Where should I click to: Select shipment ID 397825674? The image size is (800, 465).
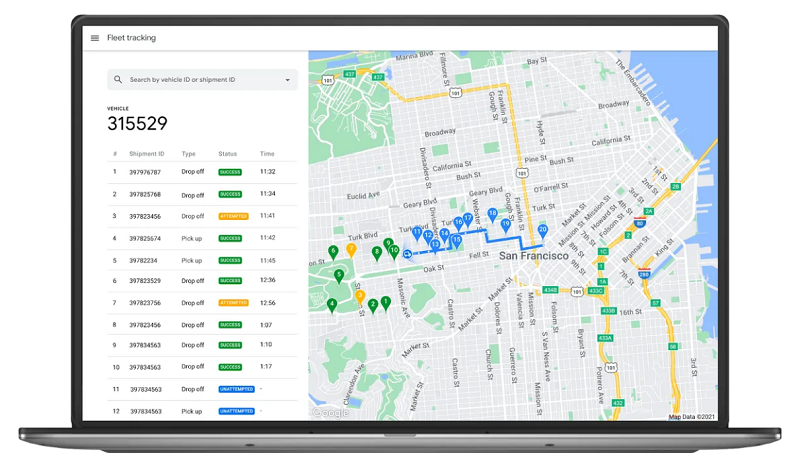coord(145,238)
